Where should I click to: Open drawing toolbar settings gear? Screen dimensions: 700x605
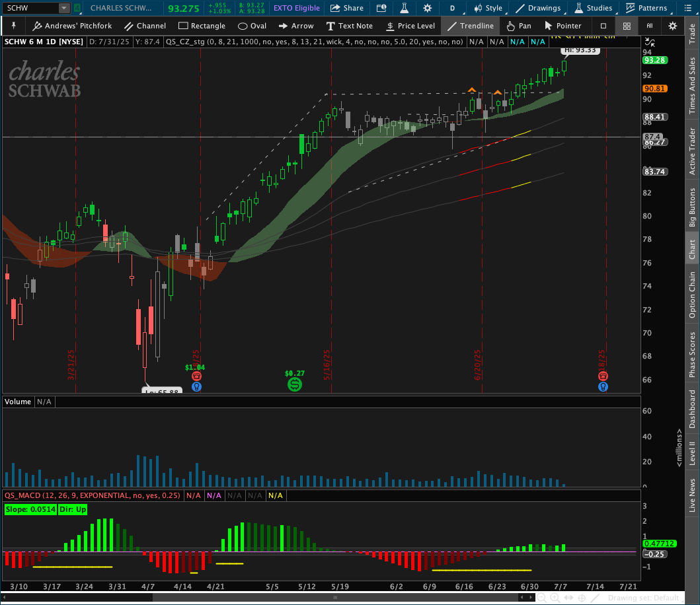[673, 26]
